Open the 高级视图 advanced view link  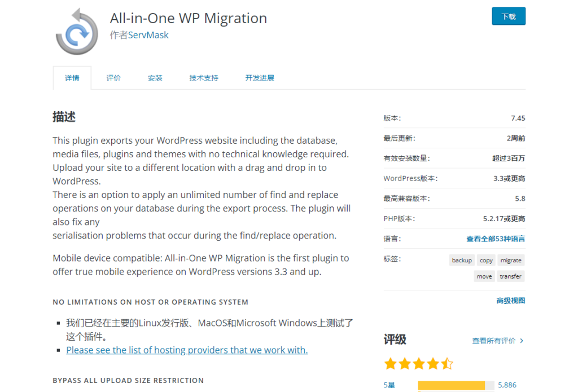(511, 301)
